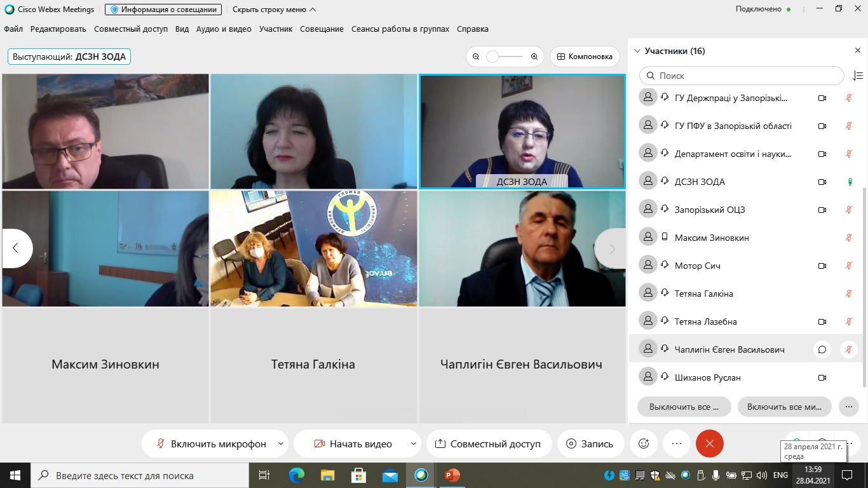Expand the video options dropdown arrow
Screen dimensions: 868x488
(414, 444)
